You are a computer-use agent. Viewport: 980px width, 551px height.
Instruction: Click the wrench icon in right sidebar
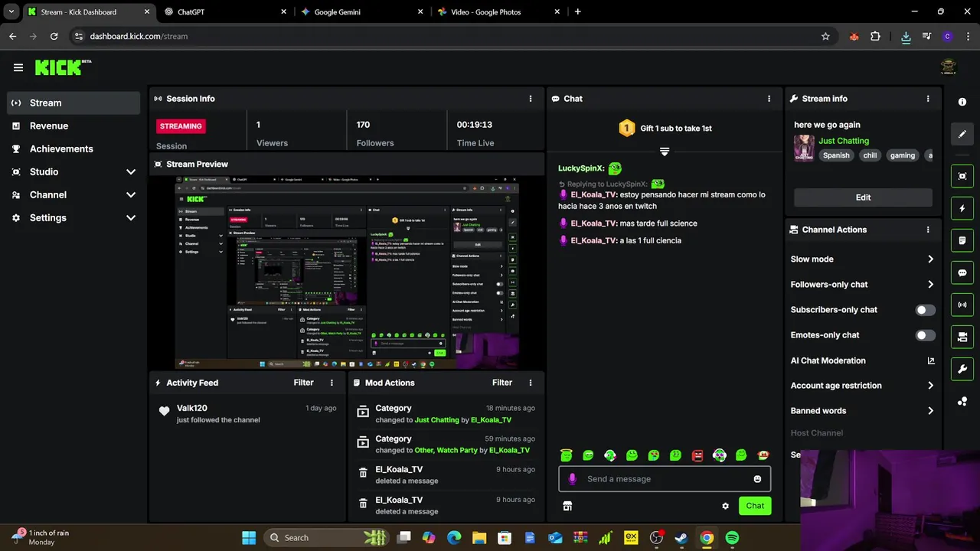point(962,369)
